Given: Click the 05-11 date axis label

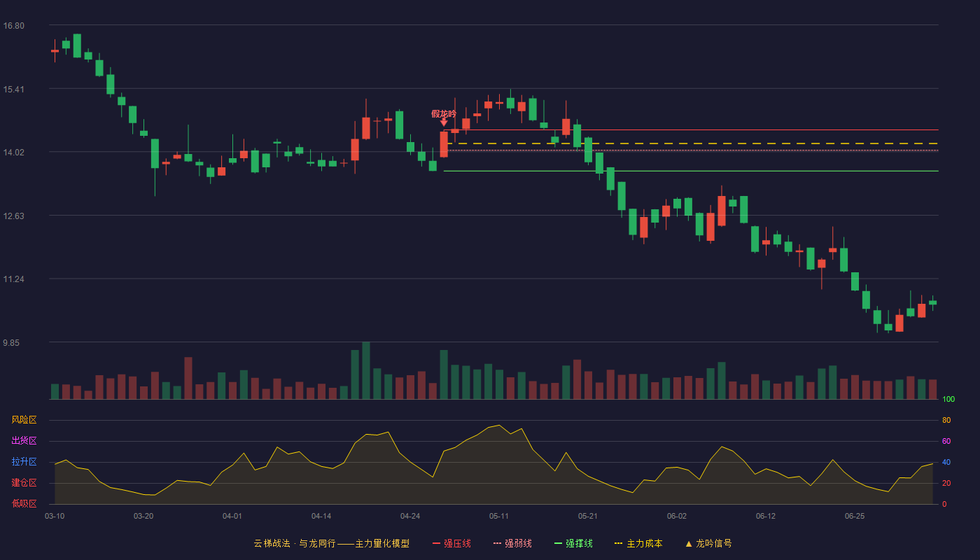Looking at the screenshot, I should (499, 516).
